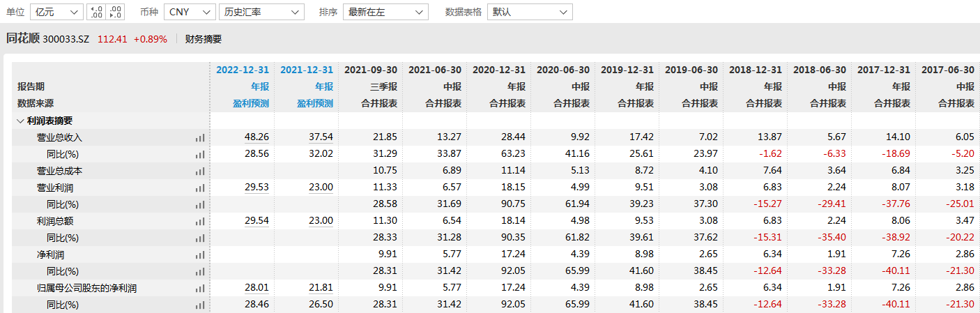This screenshot has height=313, width=980.
Task: Click chart icon beside 营业总成本
Action: pyautogui.click(x=201, y=171)
